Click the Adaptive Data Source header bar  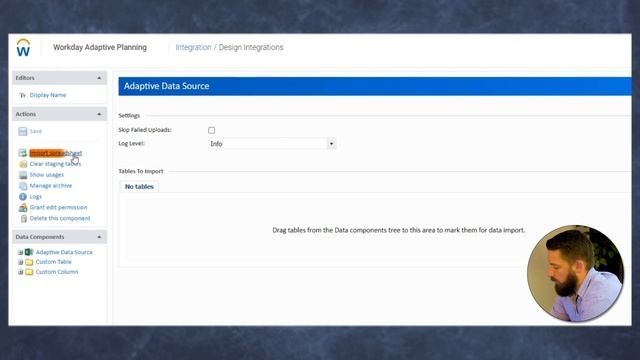coord(375,86)
